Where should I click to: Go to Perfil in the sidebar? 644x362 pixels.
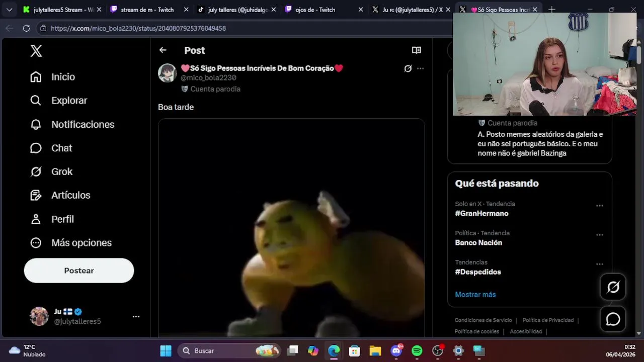[x=52, y=219]
